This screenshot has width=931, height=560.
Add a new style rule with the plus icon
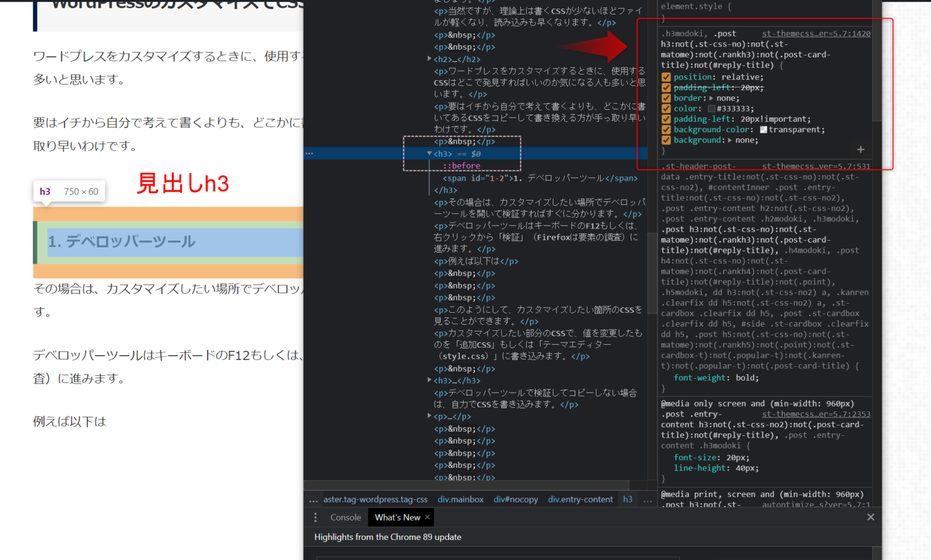point(860,148)
